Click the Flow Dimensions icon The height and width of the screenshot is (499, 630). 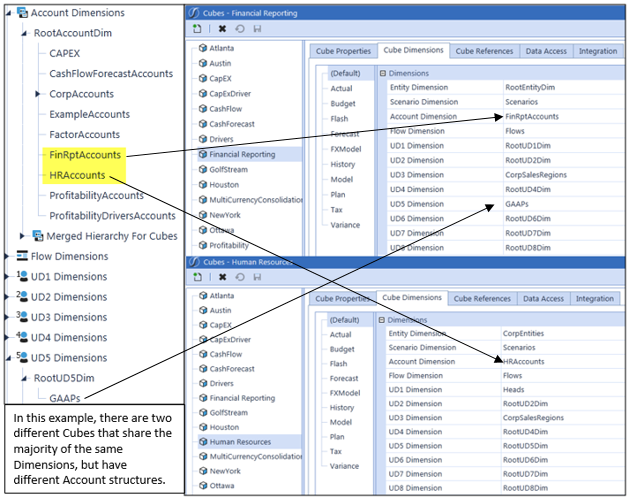[22, 256]
